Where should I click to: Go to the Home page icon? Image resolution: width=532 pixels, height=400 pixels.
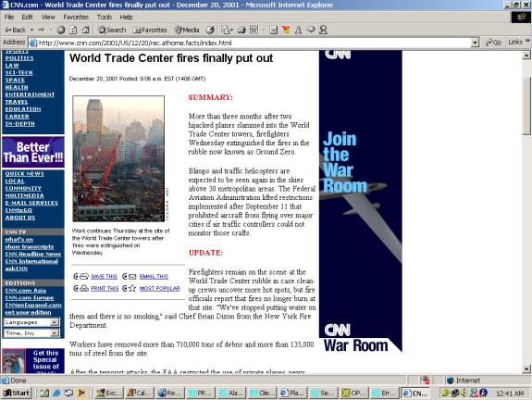[x=85, y=30]
